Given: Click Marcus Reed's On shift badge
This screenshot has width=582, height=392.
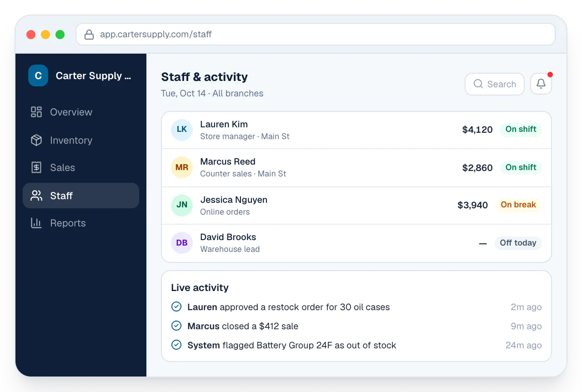Looking at the screenshot, I should coord(521,167).
